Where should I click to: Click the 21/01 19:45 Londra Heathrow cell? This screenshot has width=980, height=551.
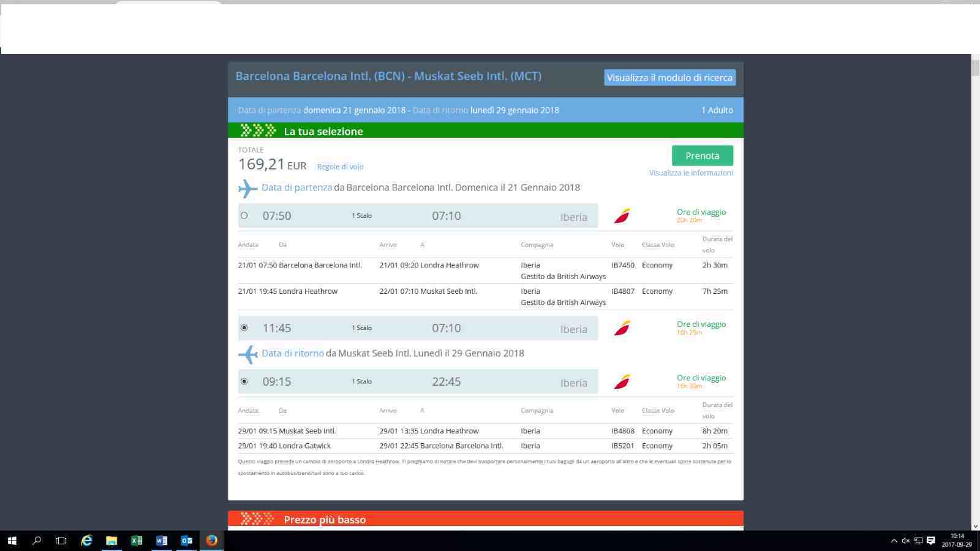pos(288,291)
